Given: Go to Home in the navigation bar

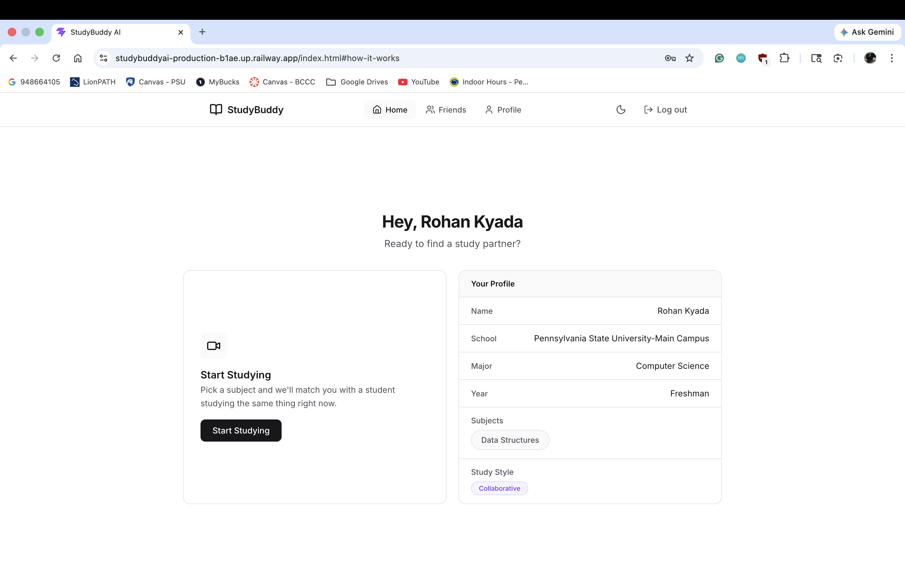Looking at the screenshot, I should 390,110.
